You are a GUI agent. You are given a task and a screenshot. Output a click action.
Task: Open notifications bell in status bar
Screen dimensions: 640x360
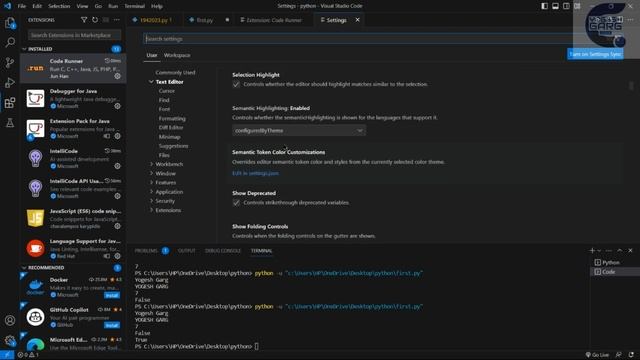(631, 355)
